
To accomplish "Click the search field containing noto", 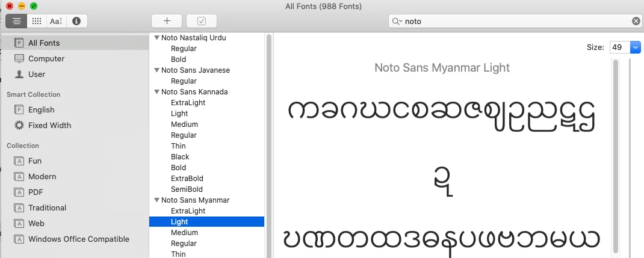I will click(515, 21).
